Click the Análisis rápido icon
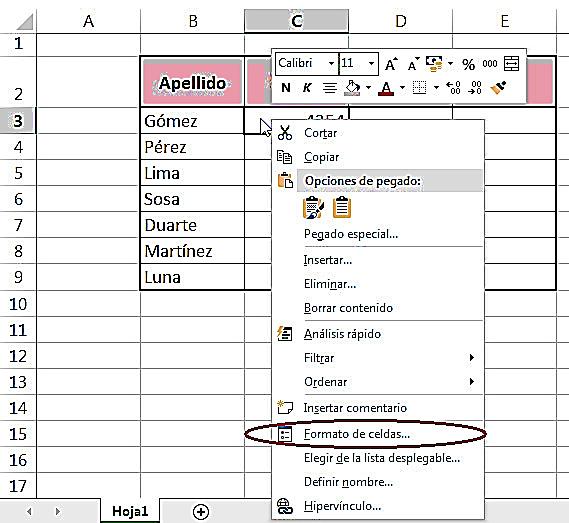569x523 pixels. 284,334
